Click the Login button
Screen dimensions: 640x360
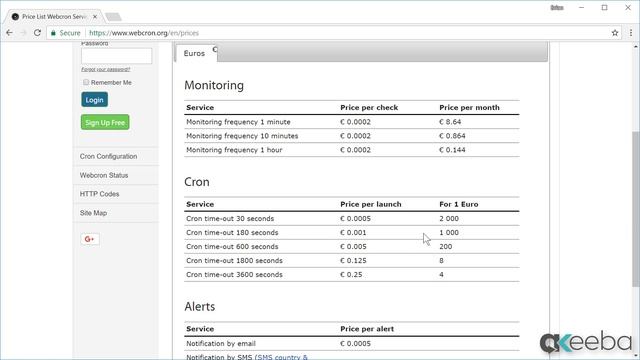click(x=94, y=100)
